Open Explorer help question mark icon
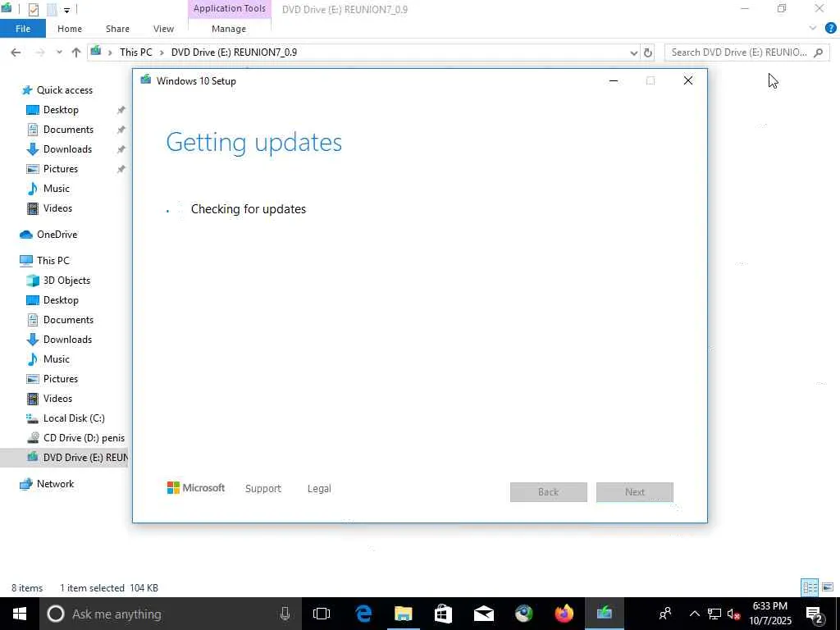840x630 pixels. 830,29
